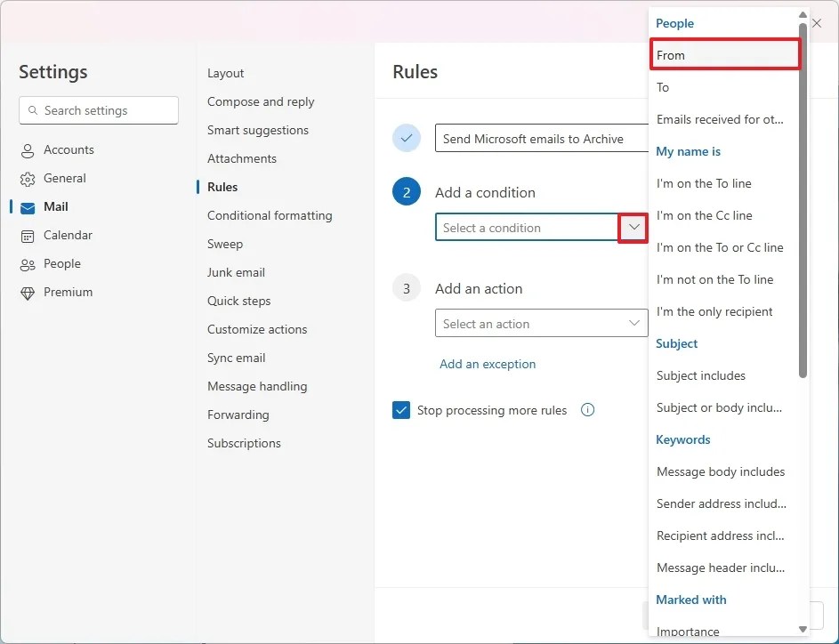Select the Mail envelope icon
The width and height of the screenshot is (839, 644).
(x=28, y=206)
